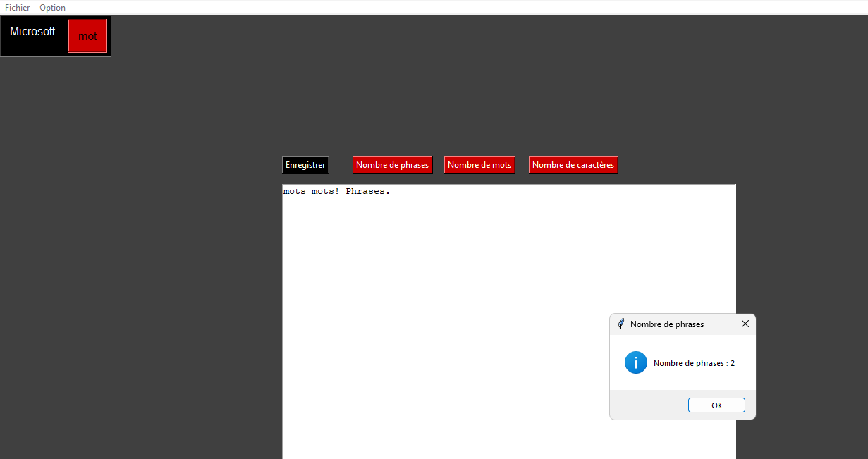This screenshot has width=868, height=459.
Task: Open the Fichier menu
Action: [x=17, y=7]
